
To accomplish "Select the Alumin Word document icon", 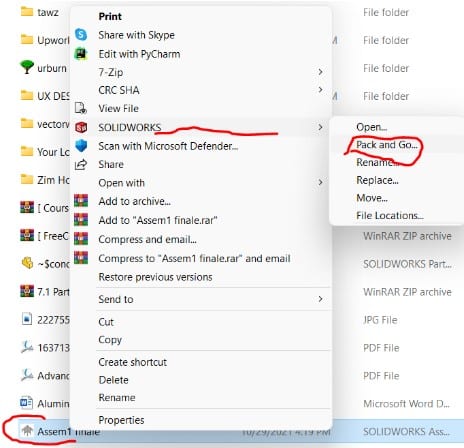I will tap(27, 403).
